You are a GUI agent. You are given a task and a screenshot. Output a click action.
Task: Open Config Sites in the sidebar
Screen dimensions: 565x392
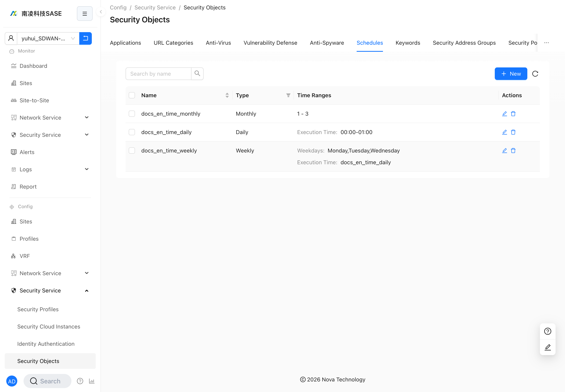tap(50, 221)
